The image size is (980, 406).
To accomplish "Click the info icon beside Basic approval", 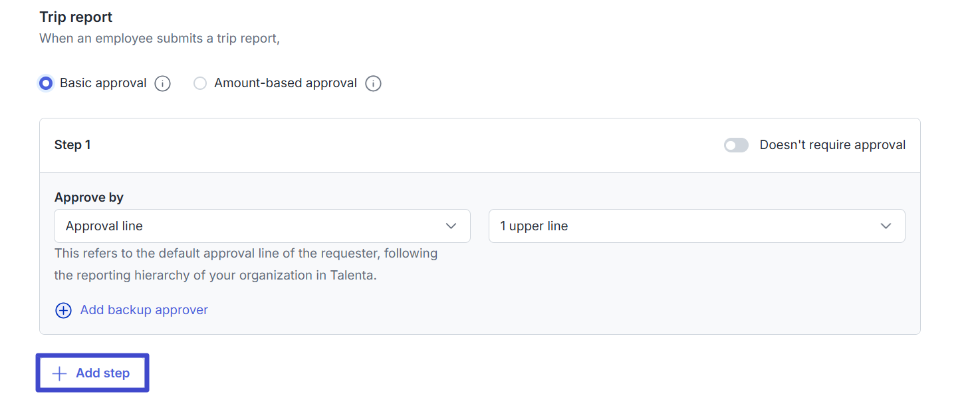I will [162, 84].
